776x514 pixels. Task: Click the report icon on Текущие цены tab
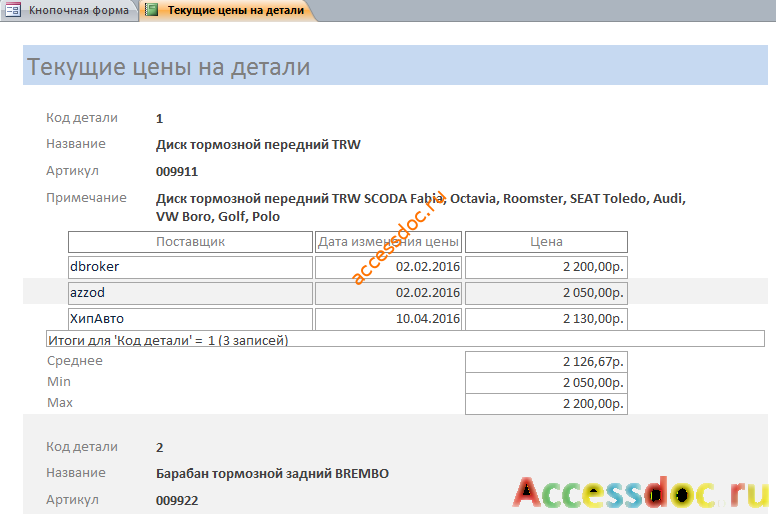[x=152, y=10]
